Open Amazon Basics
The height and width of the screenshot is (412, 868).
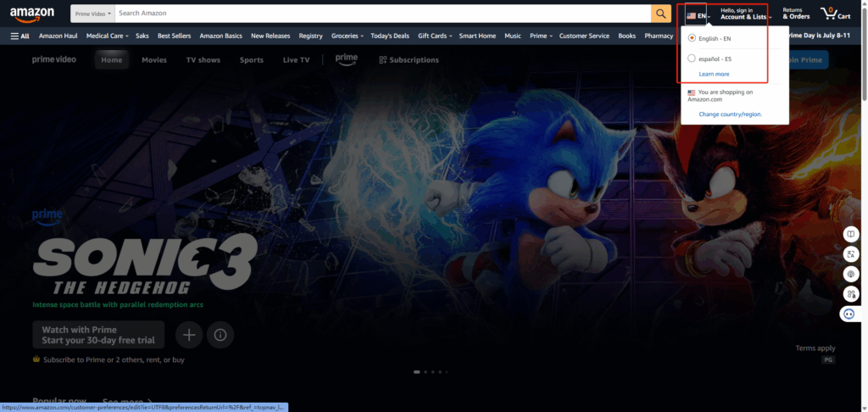(221, 36)
